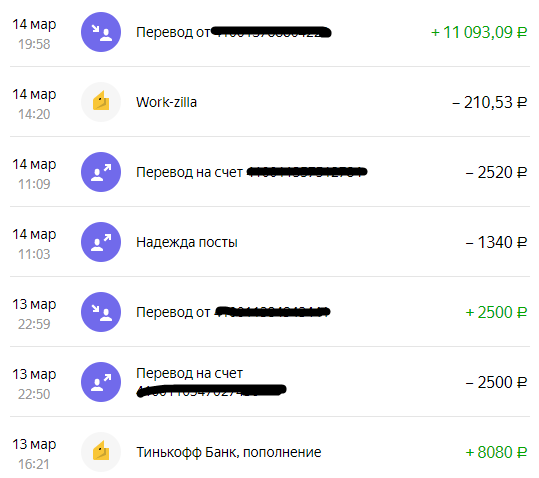Select the +8080 ₽ top-up amount
Screen dimensions: 539x478
496,452
